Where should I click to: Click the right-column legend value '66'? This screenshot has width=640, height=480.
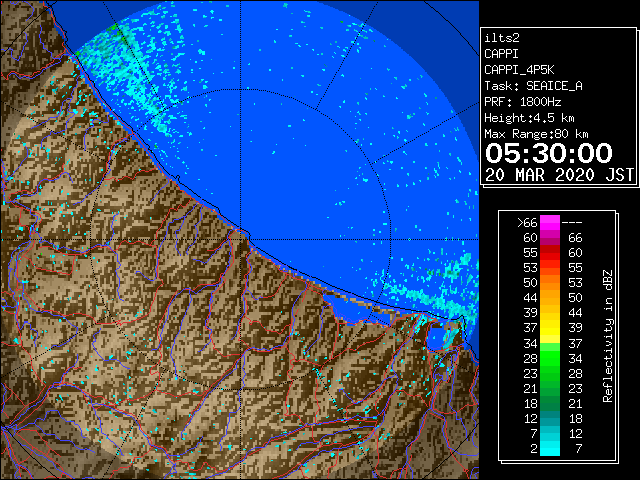pyautogui.click(x=575, y=238)
